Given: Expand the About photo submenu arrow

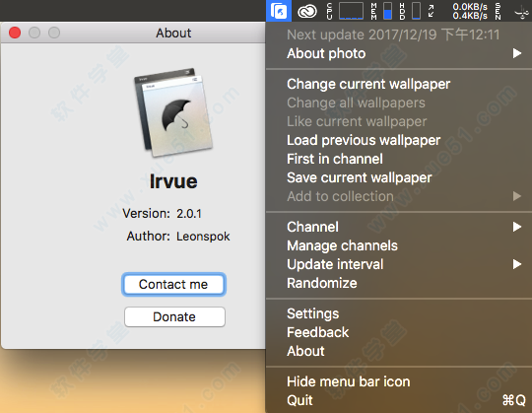Looking at the screenshot, I should [517, 53].
